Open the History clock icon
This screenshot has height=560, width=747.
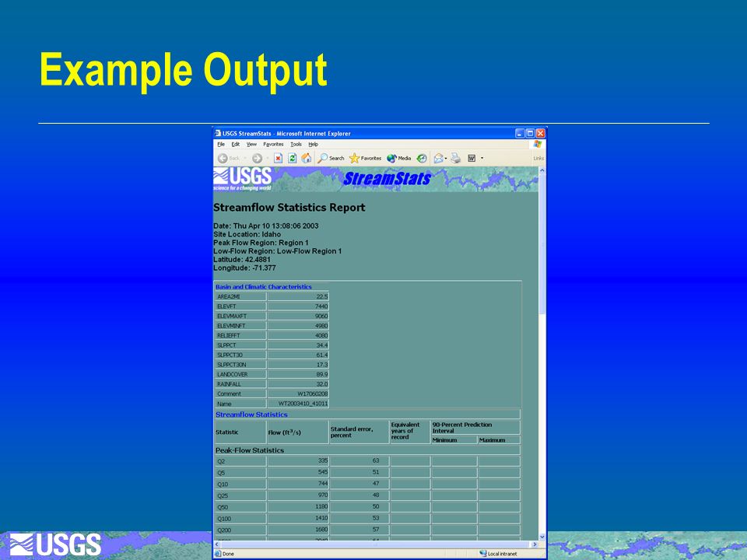(422, 158)
